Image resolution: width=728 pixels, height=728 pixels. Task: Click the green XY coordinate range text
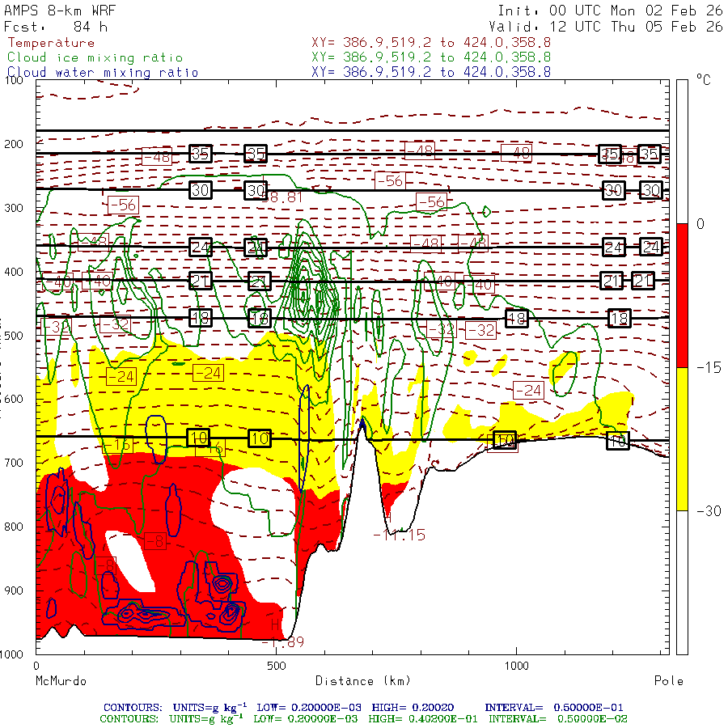[431, 57]
